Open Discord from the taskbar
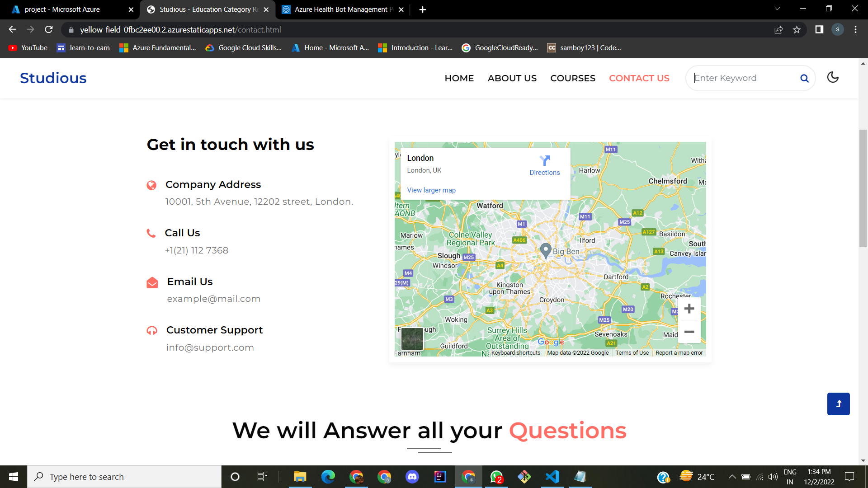Image resolution: width=868 pixels, height=488 pixels. pyautogui.click(x=412, y=476)
